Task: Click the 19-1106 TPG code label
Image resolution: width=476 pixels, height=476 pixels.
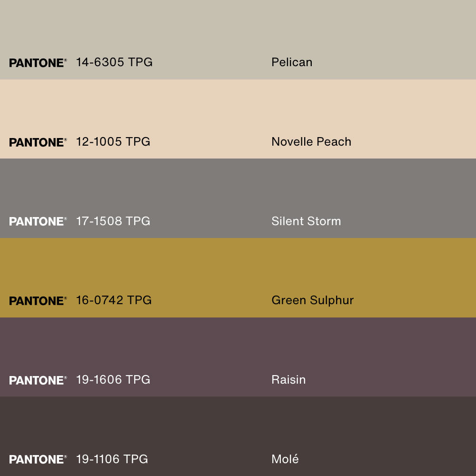Action: point(112,459)
